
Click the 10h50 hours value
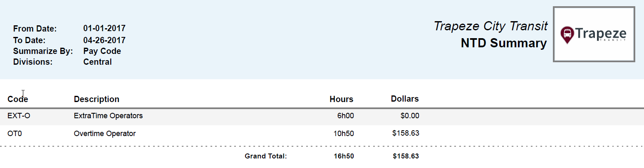tap(344, 134)
